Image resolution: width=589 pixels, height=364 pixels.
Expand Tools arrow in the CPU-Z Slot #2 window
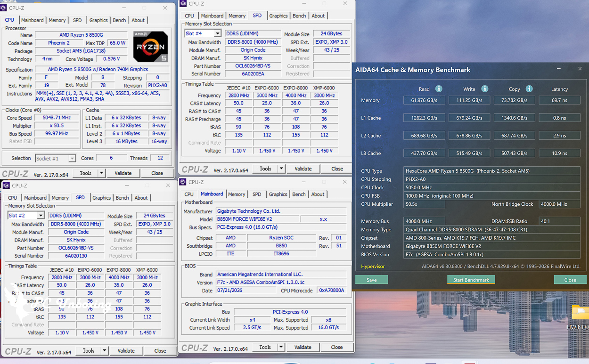(x=105, y=351)
